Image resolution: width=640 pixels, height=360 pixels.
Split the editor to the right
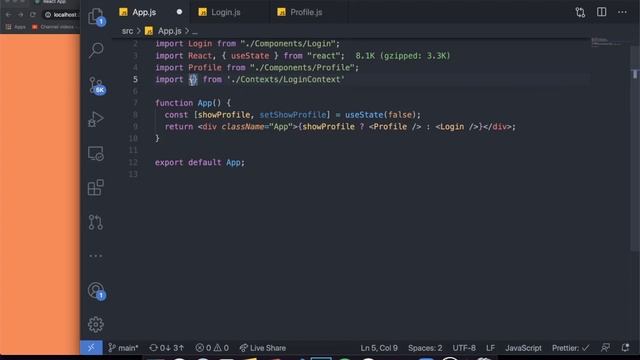(601, 12)
